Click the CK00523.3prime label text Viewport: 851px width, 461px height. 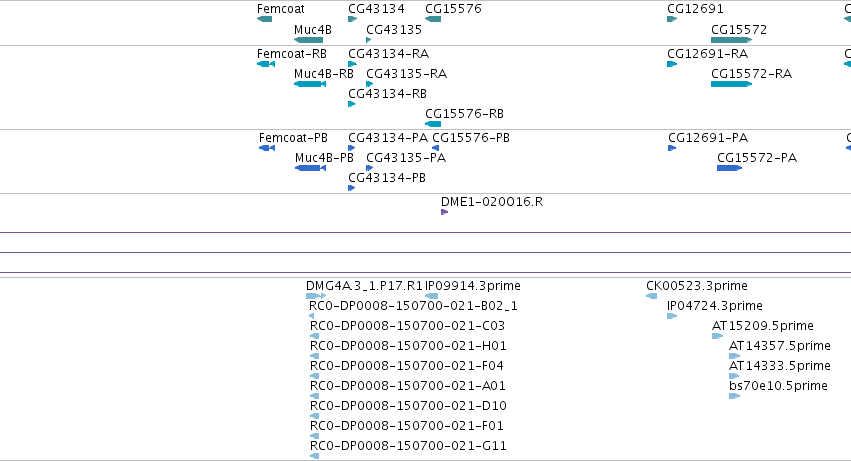(x=697, y=286)
